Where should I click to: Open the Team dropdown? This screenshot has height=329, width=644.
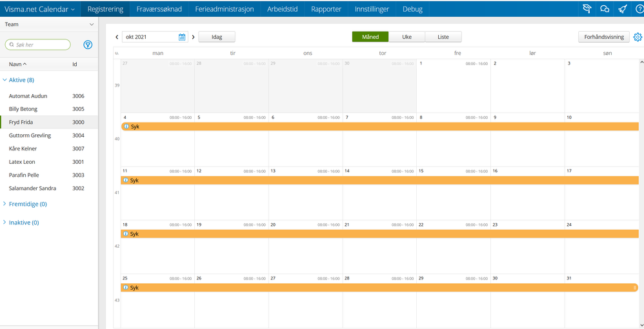pos(49,25)
